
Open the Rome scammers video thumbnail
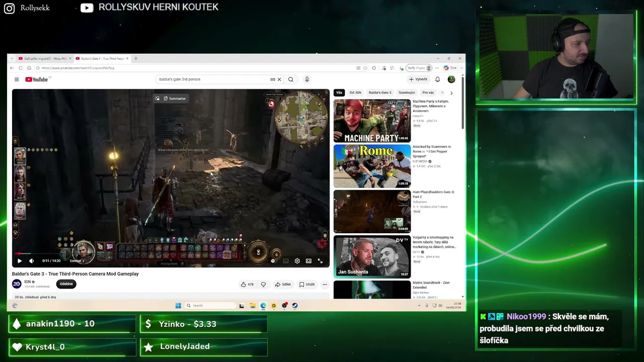coord(372,166)
